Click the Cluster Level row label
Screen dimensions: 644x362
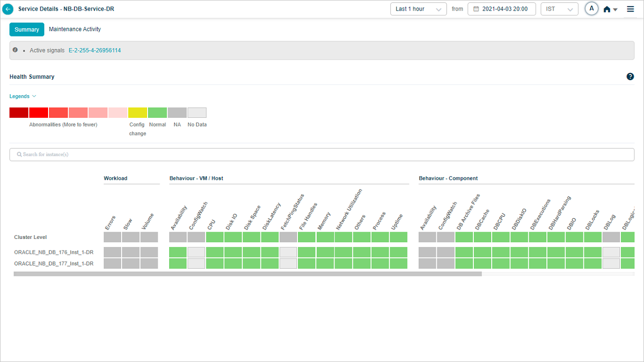[x=30, y=237]
